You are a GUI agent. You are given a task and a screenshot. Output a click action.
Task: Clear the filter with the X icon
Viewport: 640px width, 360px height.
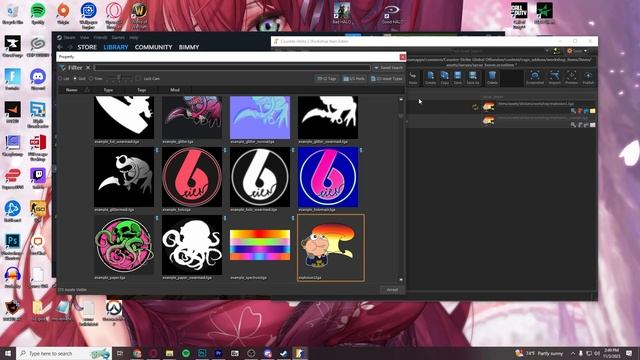(88, 68)
